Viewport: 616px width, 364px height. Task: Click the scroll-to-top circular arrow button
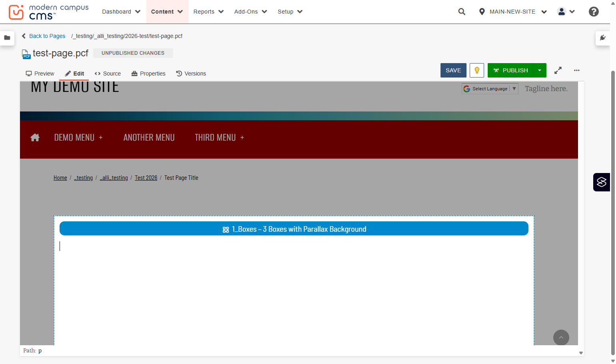click(561, 338)
